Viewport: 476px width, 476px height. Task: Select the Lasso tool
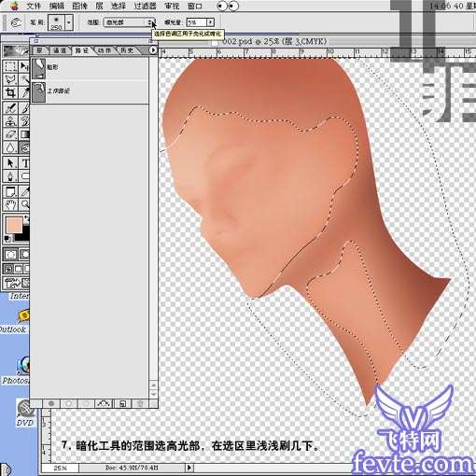pos(10,79)
